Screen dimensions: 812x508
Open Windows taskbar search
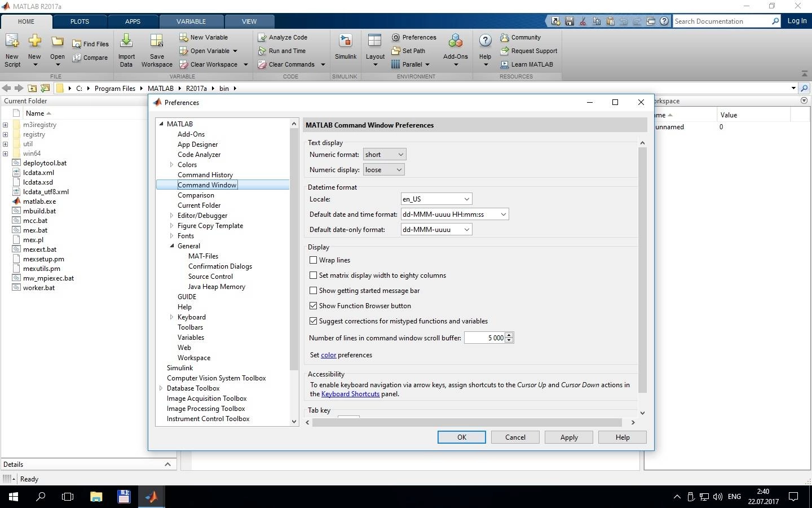tap(41, 497)
